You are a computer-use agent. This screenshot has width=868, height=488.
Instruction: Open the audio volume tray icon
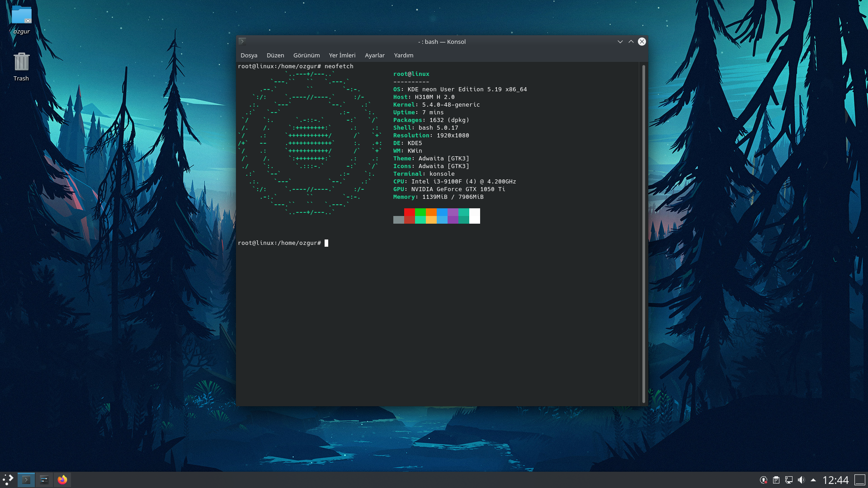click(x=802, y=480)
